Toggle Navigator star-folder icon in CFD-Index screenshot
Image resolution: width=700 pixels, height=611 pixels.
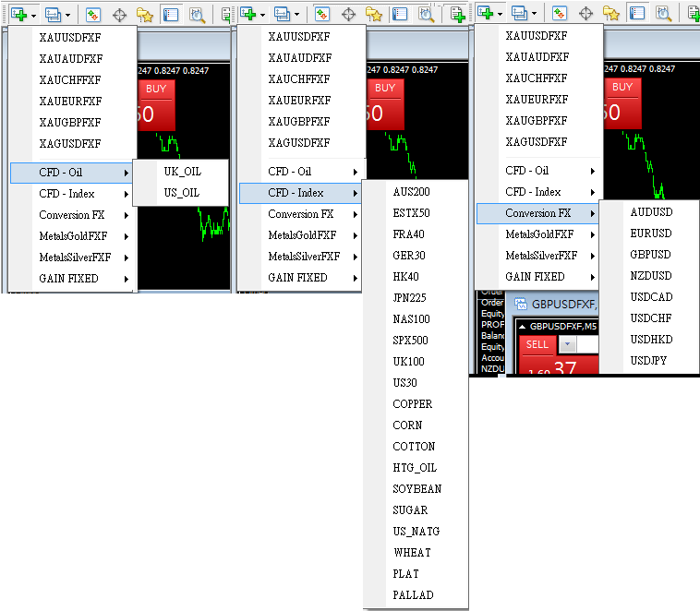click(374, 14)
